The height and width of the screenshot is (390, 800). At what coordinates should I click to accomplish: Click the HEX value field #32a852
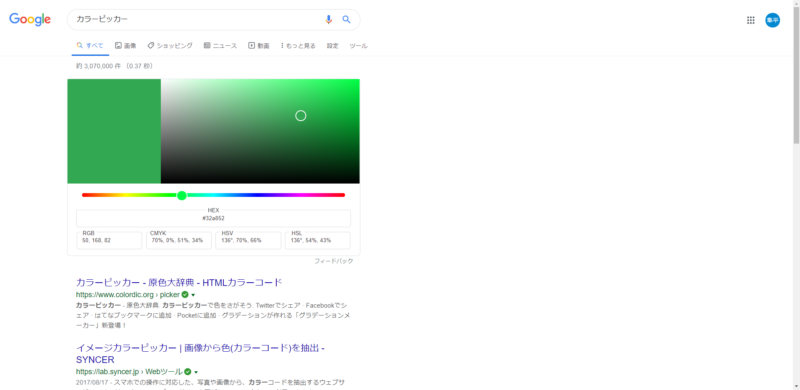click(x=213, y=218)
